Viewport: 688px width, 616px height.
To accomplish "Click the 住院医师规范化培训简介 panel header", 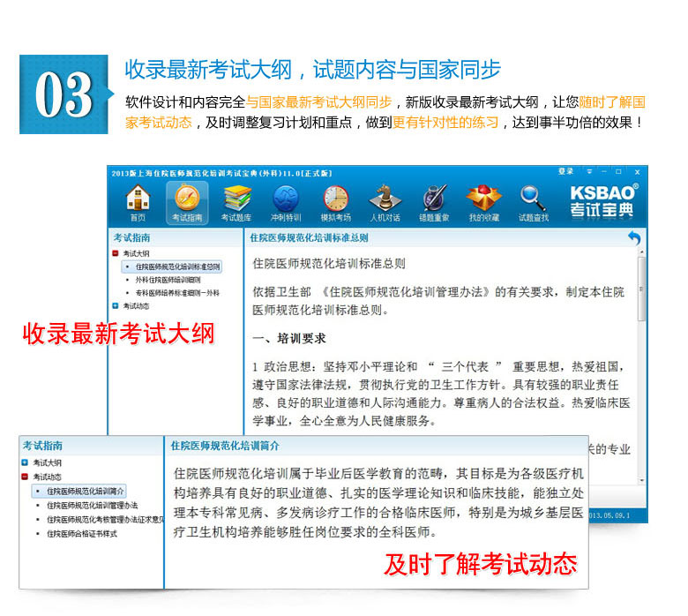I will click(225, 446).
